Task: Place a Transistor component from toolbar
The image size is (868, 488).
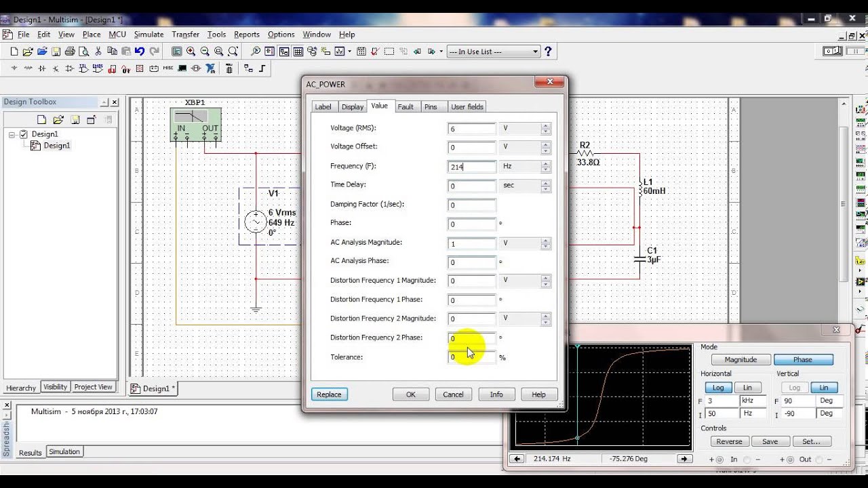Action: (x=56, y=68)
